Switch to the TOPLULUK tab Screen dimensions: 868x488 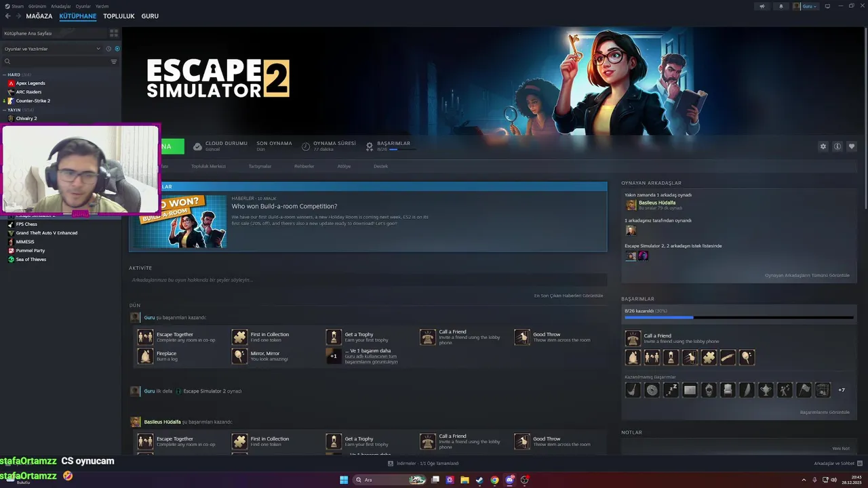pyautogui.click(x=119, y=16)
